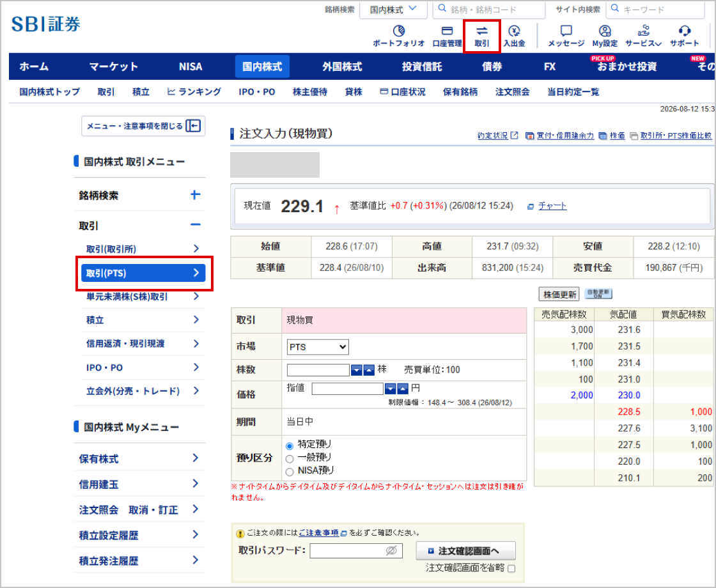Go to the 投資信託 main tab
Image resolution: width=716 pixels, height=588 pixels.
click(x=422, y=66)
